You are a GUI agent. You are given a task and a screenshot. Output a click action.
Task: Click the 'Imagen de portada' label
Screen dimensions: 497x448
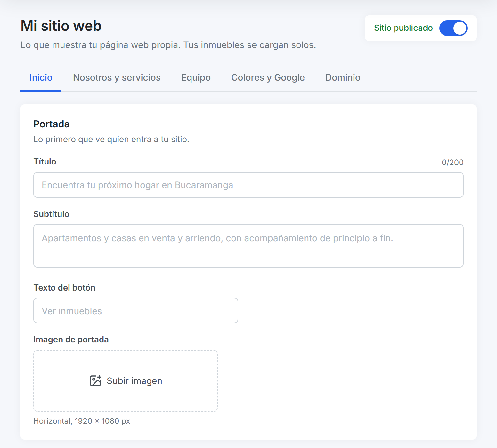(71, 340)
